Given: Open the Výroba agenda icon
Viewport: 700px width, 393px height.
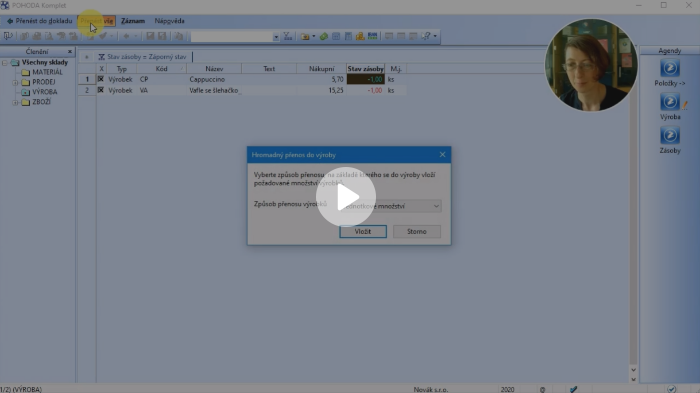Looking at the screenshot, I should click(670, 102).
